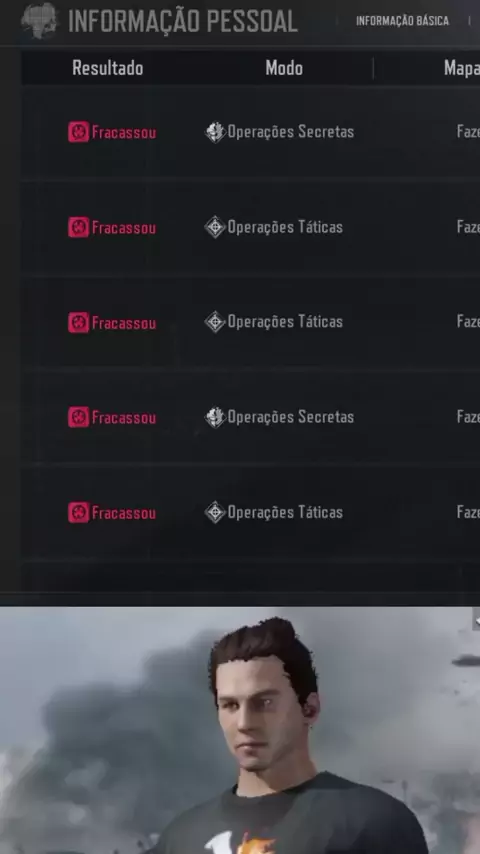Image resolution: width=480 pixels, height=854 pixels.
Task: Click the Mapa column header
Action: pyautogui.click(x=461, y=68)
